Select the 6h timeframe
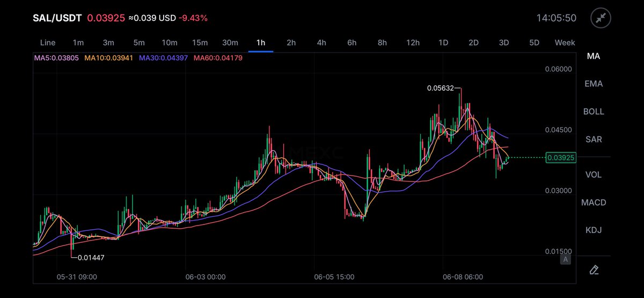 pyautogui.click(x=352, y=42)
